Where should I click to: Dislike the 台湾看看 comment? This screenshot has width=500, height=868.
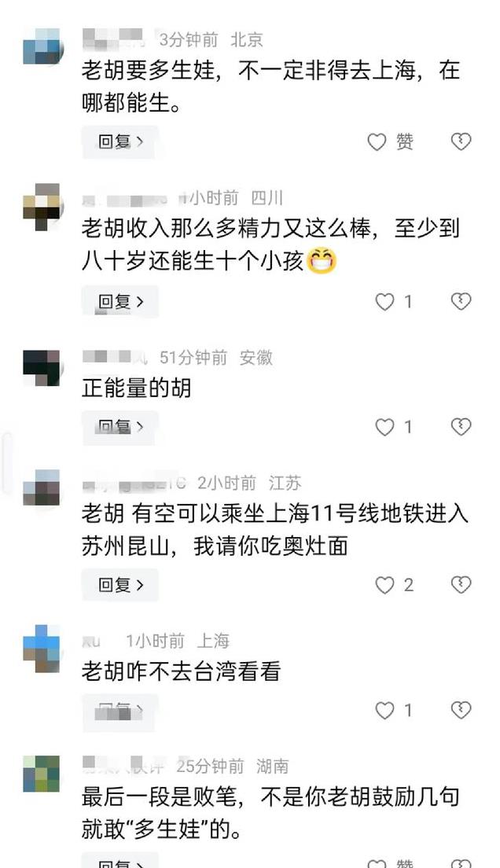tap(461, 710)
